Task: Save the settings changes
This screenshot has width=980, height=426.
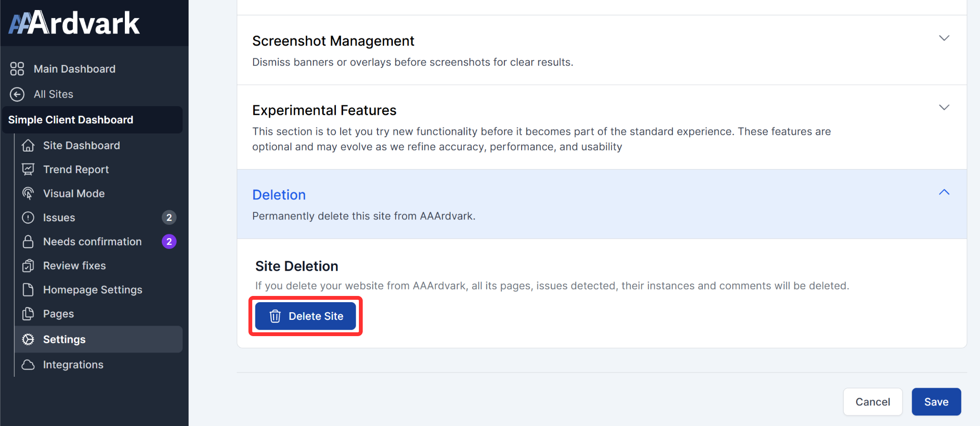Action: pyautogui.click(x=936, y=402)
